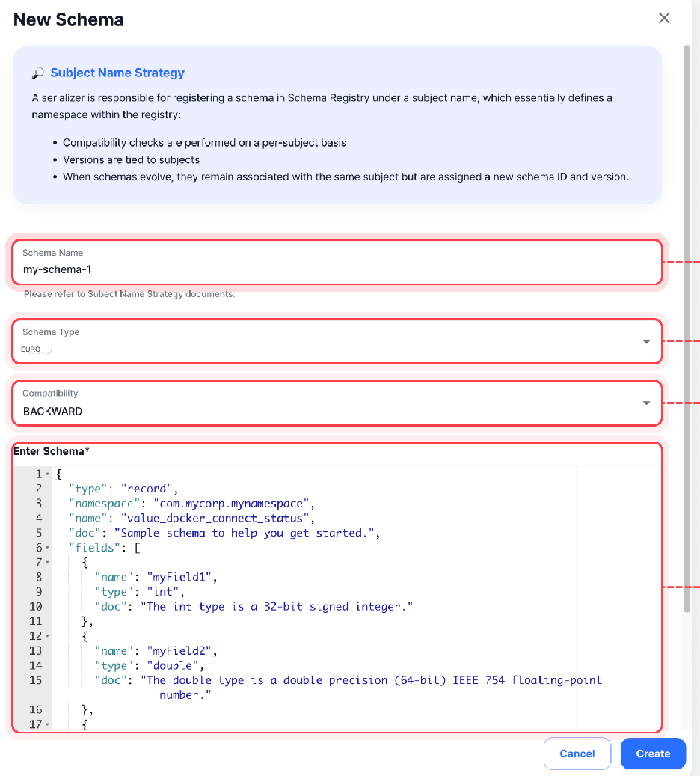
Task: Click the Compatibility dropdown chevron
Action: click(645, 403)
